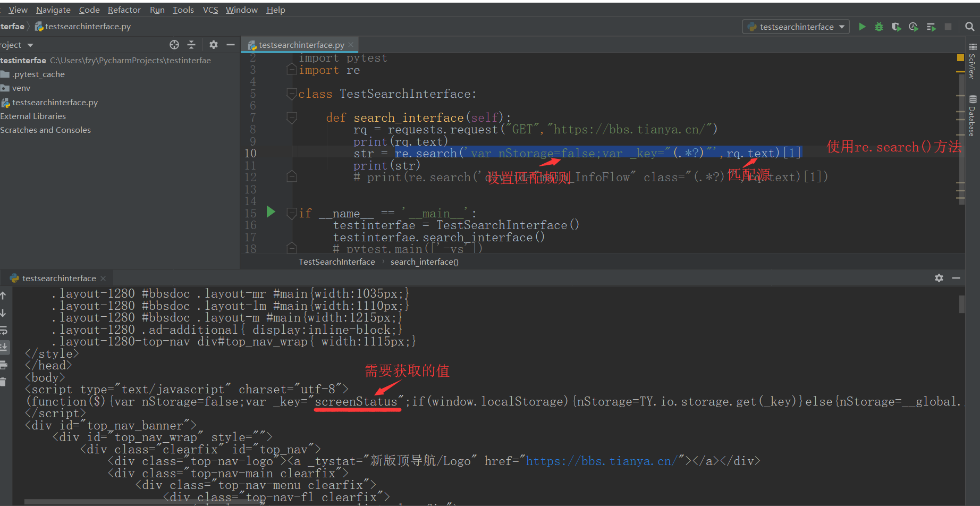Viewport: 980px width, 506px height.
Task: Open the Refactor menu
Action: coord(124,9)
